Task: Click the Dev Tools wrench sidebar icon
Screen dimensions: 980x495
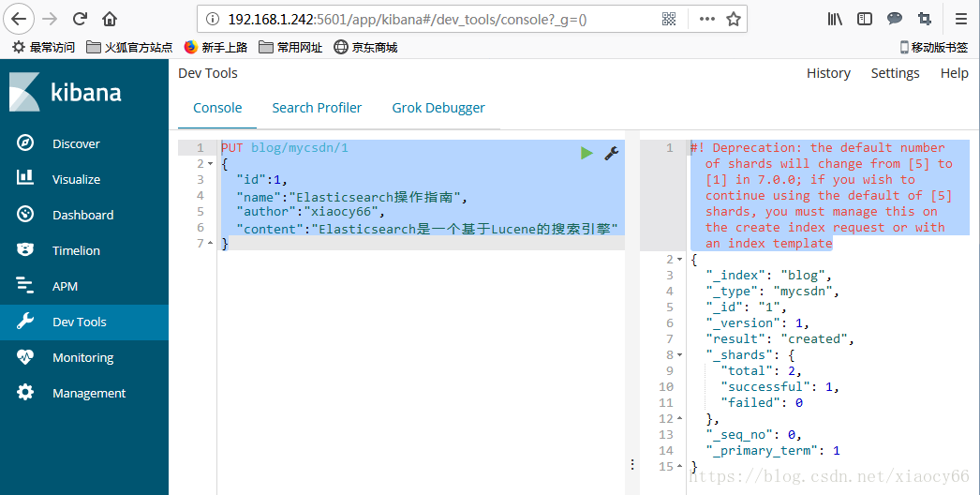Action: coord(25,322)
